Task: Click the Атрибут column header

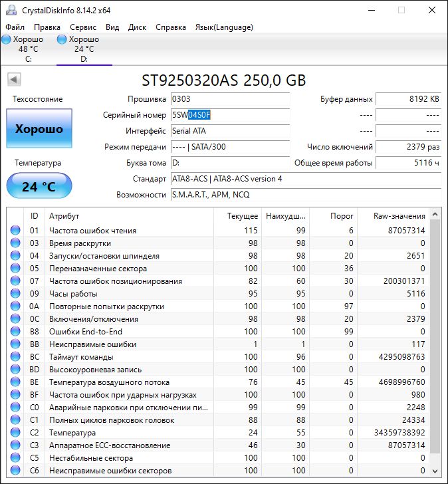Action: point(130,216)
